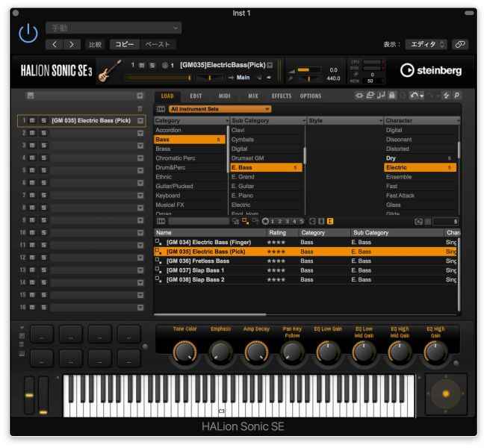This screenshot has width=487, height=448.
Task: Switch to the EDIT tab
Action: pyautogui.click(x=196, y=96)
